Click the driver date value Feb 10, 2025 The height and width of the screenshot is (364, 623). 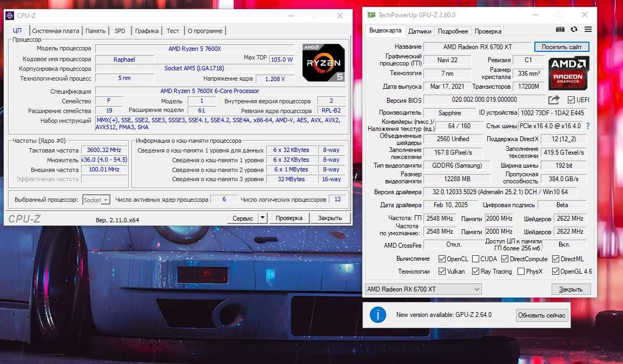click(450, 205)
